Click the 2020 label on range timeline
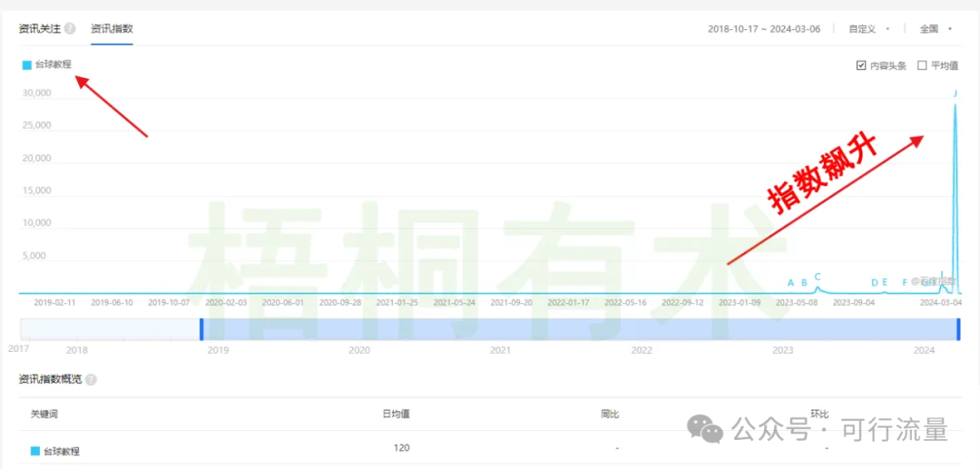 (359, 350)
